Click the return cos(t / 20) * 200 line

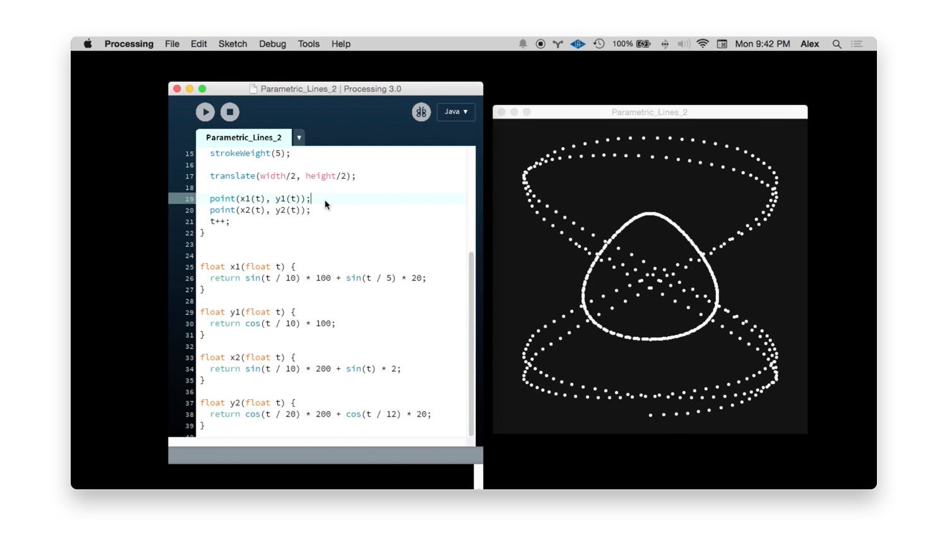321,415
